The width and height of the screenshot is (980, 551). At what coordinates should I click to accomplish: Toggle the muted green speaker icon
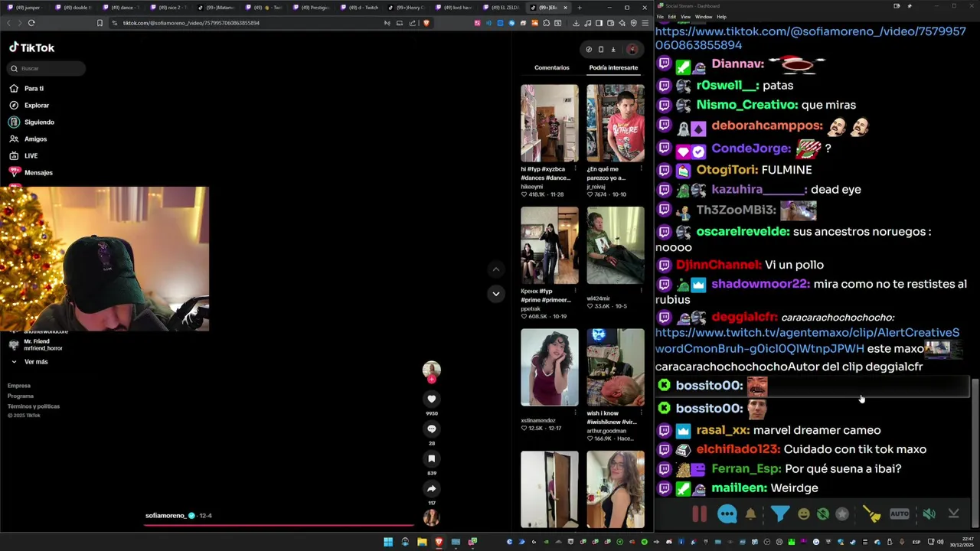coord(929,514)
